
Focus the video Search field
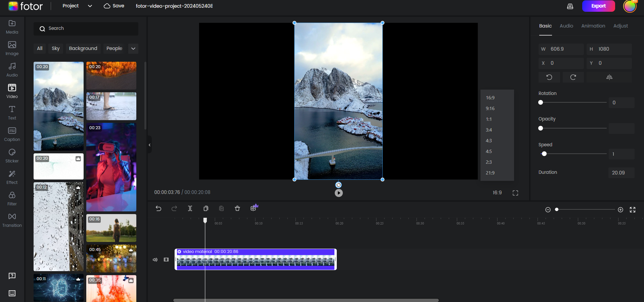tap(86, 29)
